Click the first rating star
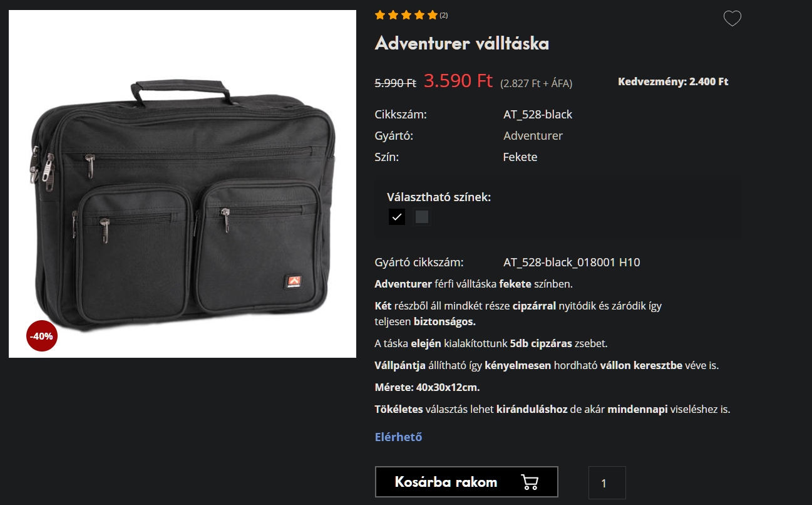Screen dimensions: 812x505 click(x=380, y=14)
